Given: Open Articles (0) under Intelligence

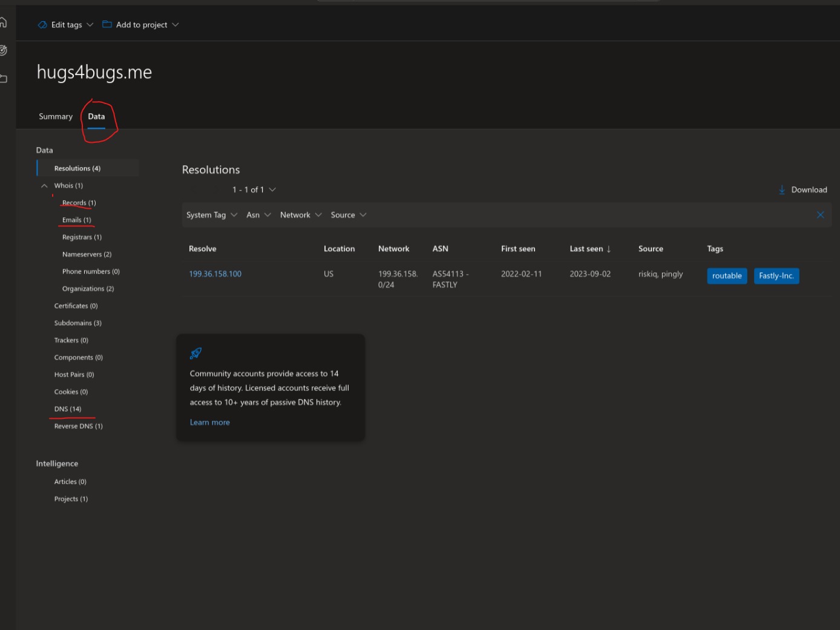Looking at the screenshot, I should tap(70, 482).
